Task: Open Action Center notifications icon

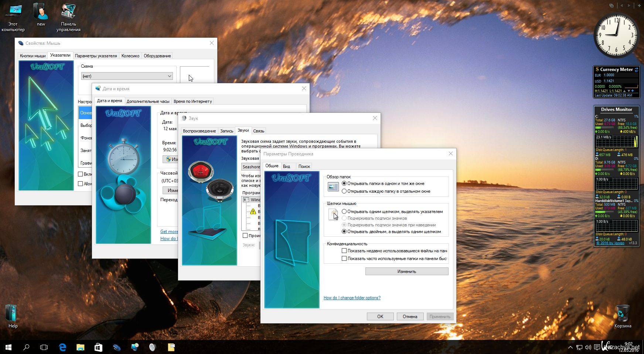Action: 597,347
